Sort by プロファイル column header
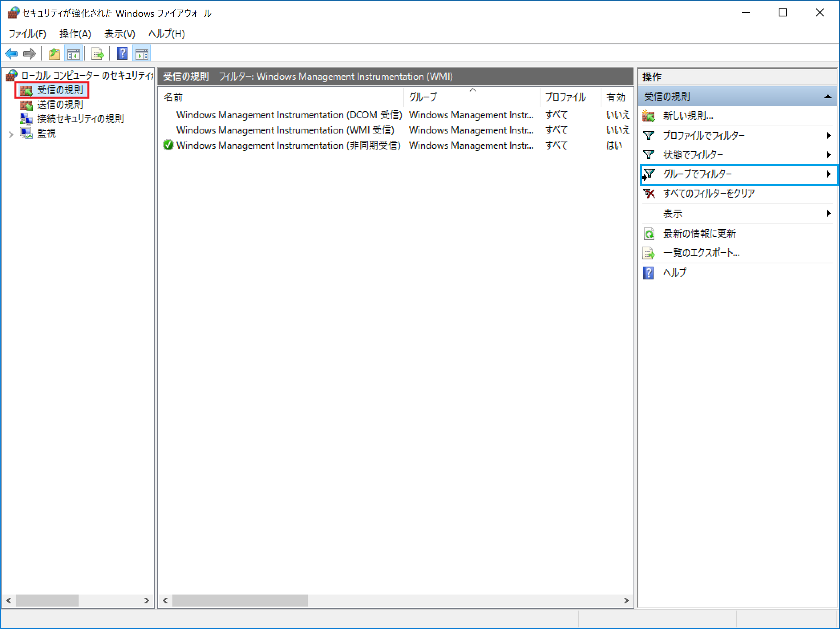Viewport: 840px width, 629px height. coord(571,97)
